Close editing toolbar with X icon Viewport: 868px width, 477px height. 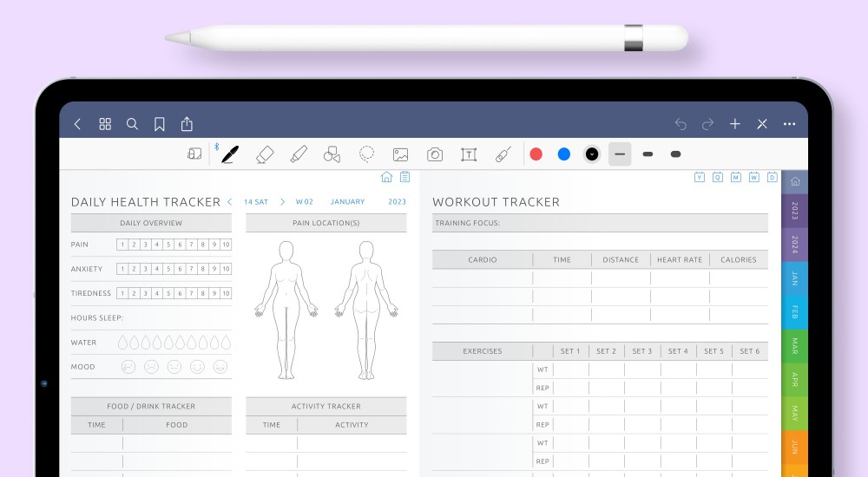[762, 124]
